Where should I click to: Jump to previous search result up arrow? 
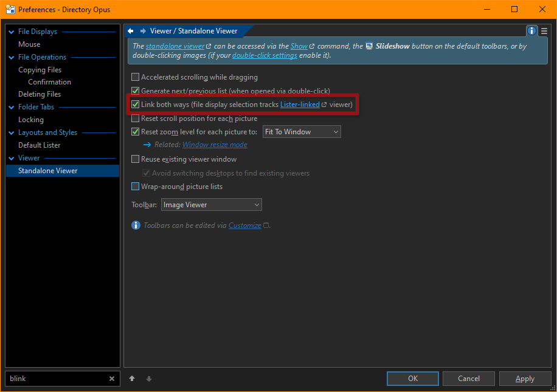(x=132, y=379)
